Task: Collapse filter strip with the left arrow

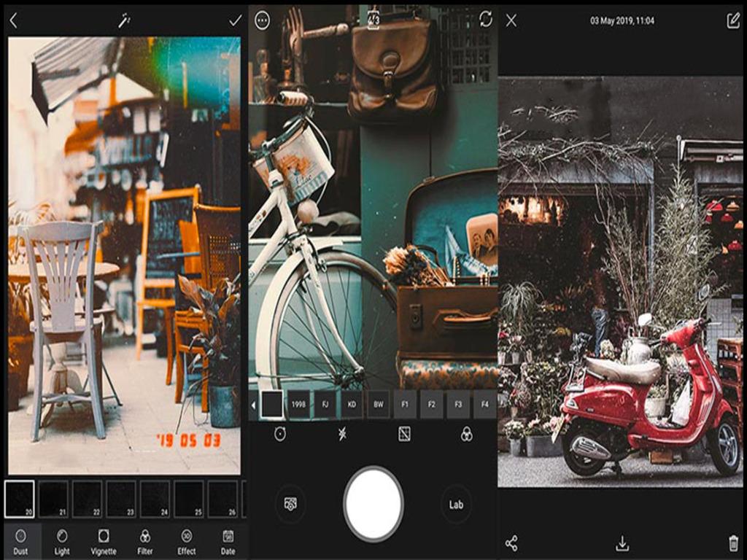Action: click(253, 405)
